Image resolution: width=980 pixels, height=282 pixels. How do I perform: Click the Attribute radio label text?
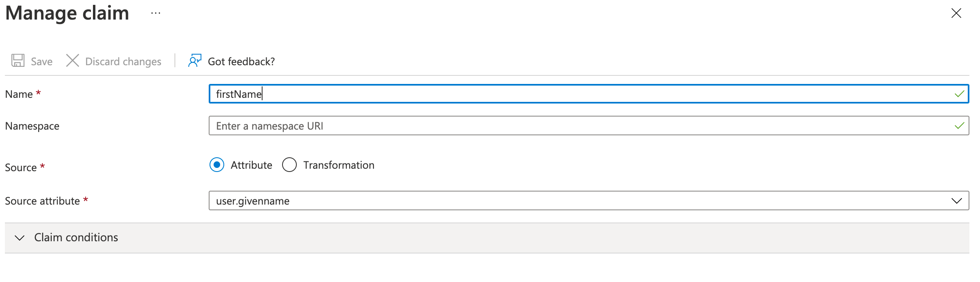251,165
